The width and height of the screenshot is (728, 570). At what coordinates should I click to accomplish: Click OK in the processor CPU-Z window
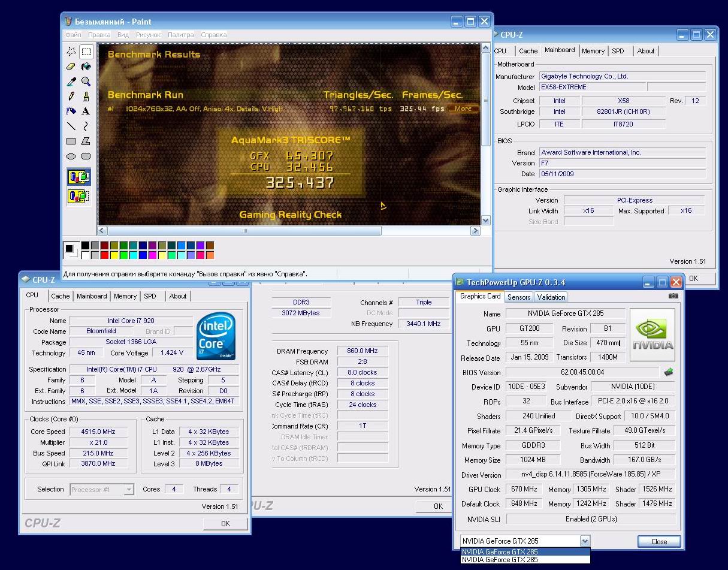225,523
